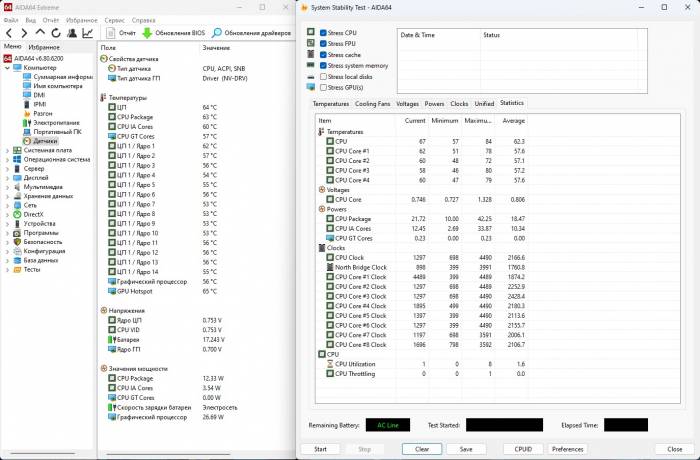
Task: Open the Вид menu
Action: pyautogui.click(x=30, y=20)
